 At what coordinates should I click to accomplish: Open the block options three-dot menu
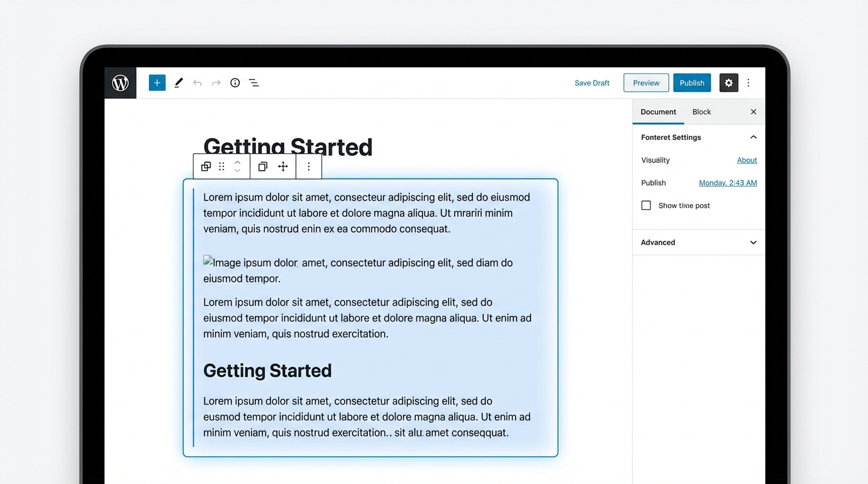[308, 166]
